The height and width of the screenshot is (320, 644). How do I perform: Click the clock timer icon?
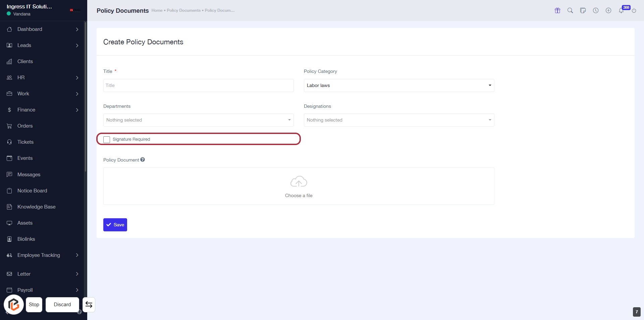coord(595,10)
